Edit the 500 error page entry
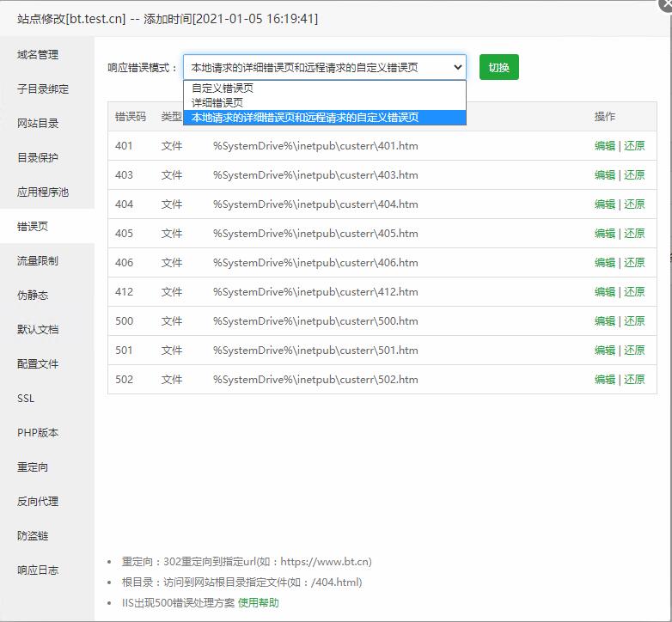Screen dimensions: 672x622 click(x=604, y=321)
